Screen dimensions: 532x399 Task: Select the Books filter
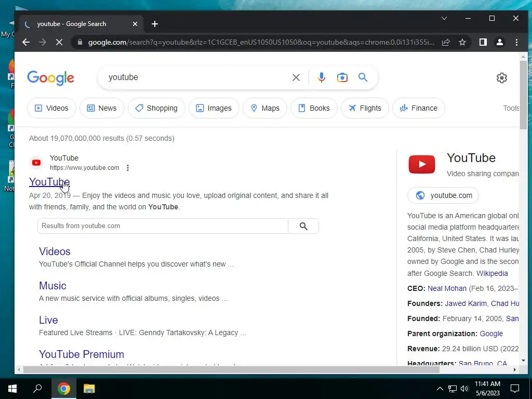click(314, 108)
